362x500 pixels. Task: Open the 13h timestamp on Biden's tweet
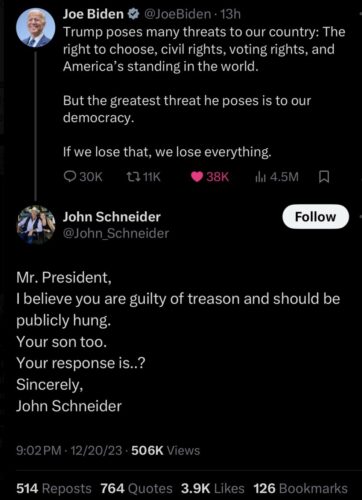230,14
